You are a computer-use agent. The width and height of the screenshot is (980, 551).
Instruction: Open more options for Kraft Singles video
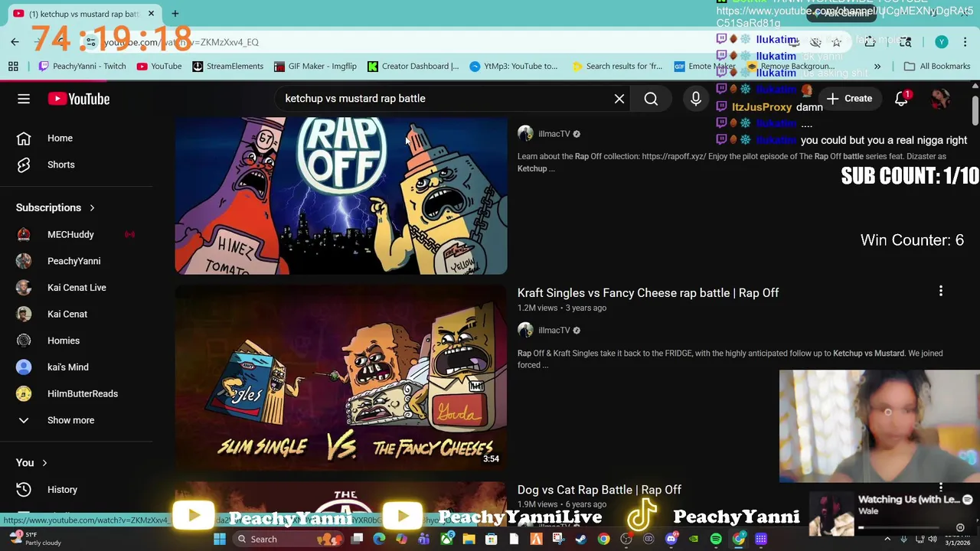coord(941,291)
